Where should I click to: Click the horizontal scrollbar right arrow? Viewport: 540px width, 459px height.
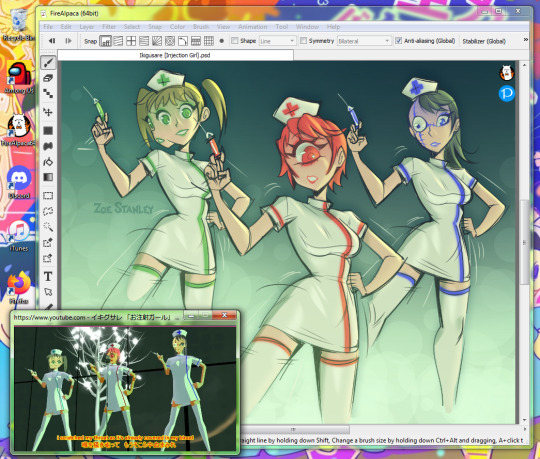click(x=525, y=429)
